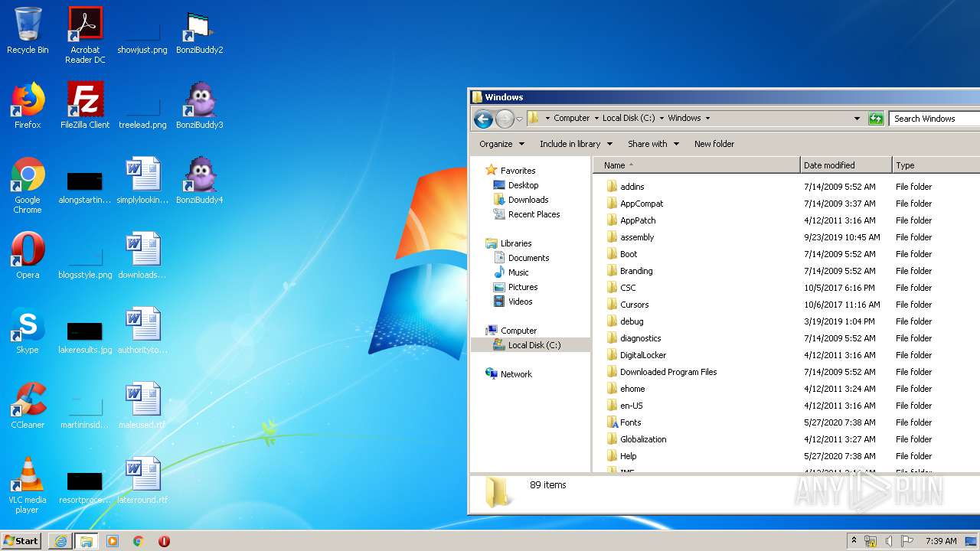Sort by the Type column header
The image size is (980, 551).
point(936,165)
